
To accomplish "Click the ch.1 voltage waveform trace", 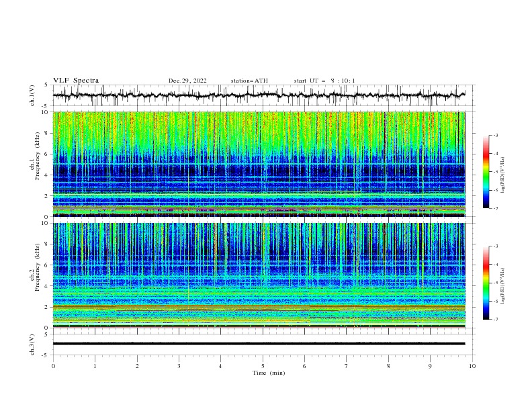I will tap(259, 95).
